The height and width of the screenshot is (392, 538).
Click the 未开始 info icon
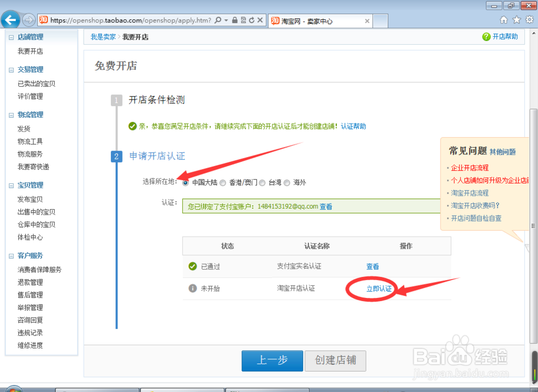point(193,288)
